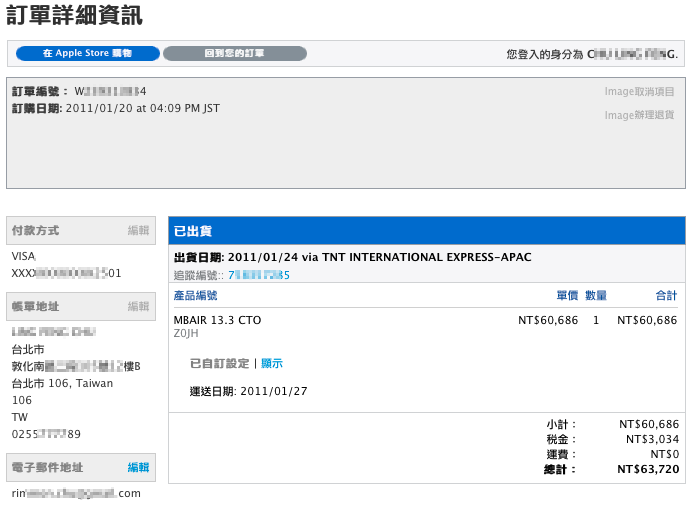Click the 小計 amount NT$60,686

pyautogui.click(x=649, y=424)
